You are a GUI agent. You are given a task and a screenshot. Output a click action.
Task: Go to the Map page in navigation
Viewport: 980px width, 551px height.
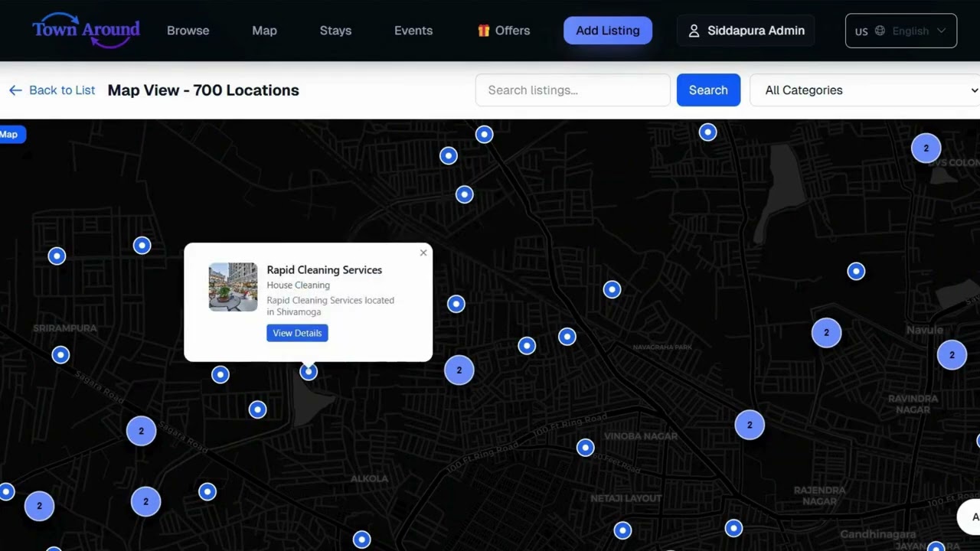click(264, 31)
